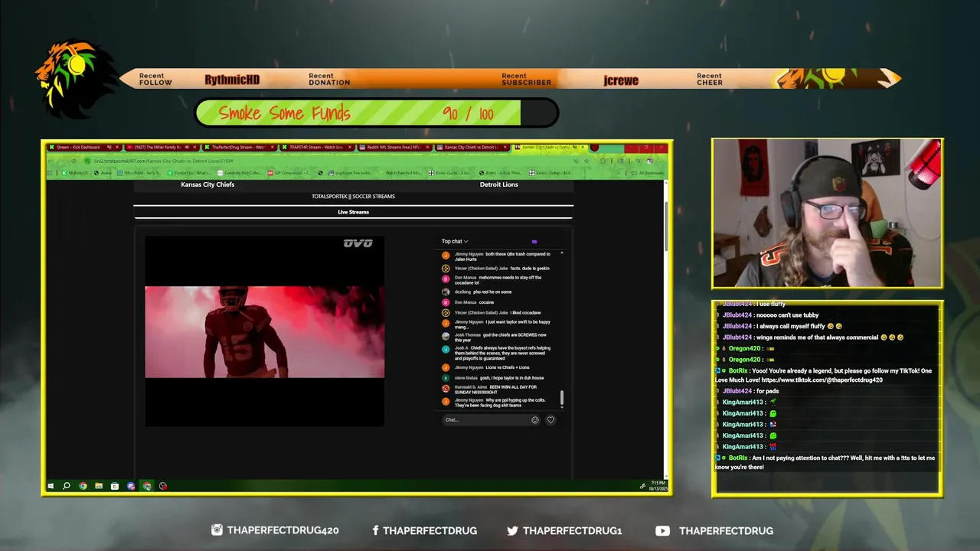Switch to Reddit NFL Streams tab

394,147
